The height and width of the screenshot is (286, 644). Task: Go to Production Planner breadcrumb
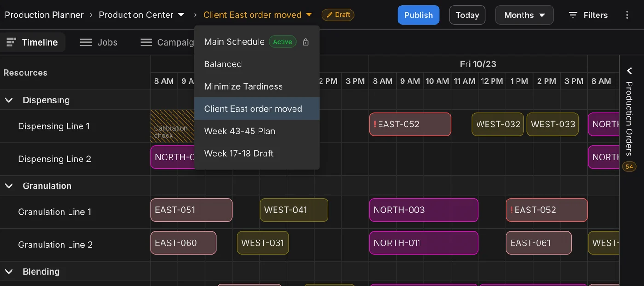point(44,15)
